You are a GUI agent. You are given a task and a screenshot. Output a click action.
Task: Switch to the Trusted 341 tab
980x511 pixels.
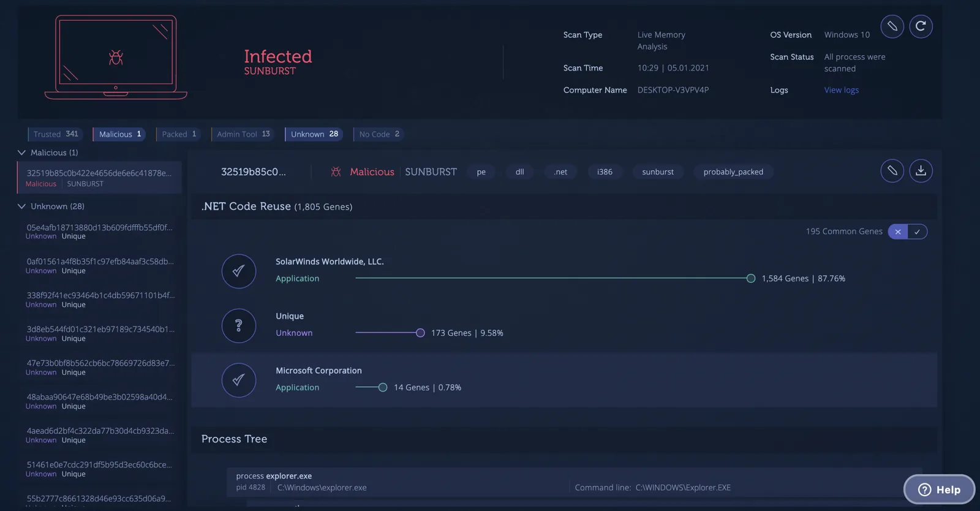click(56, 134)
